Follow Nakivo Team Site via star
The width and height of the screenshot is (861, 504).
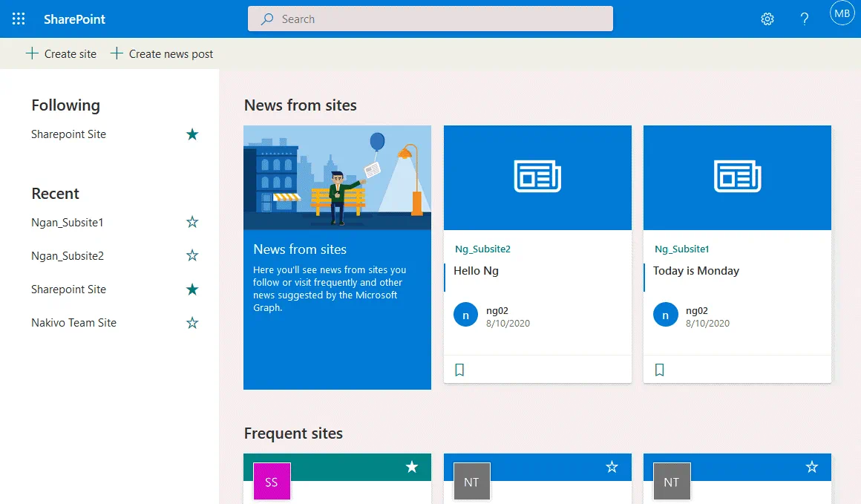click(192, 323)
